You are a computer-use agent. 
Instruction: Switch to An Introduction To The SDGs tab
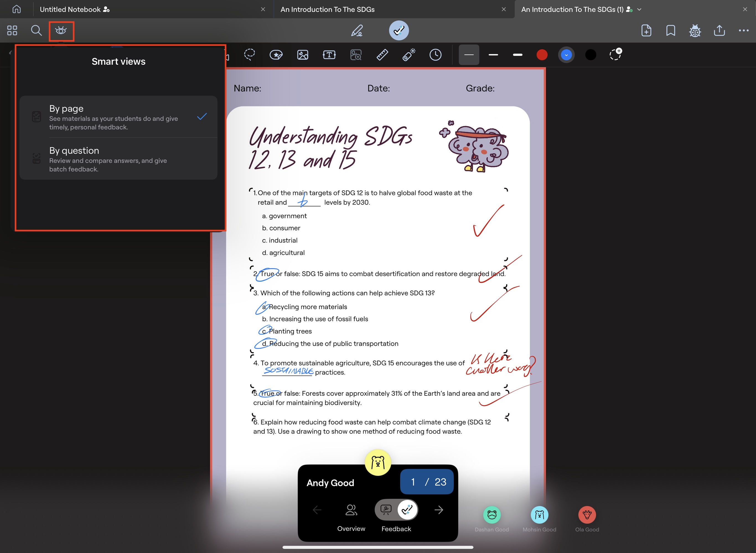pyautogui.click(x=327, y=9)
